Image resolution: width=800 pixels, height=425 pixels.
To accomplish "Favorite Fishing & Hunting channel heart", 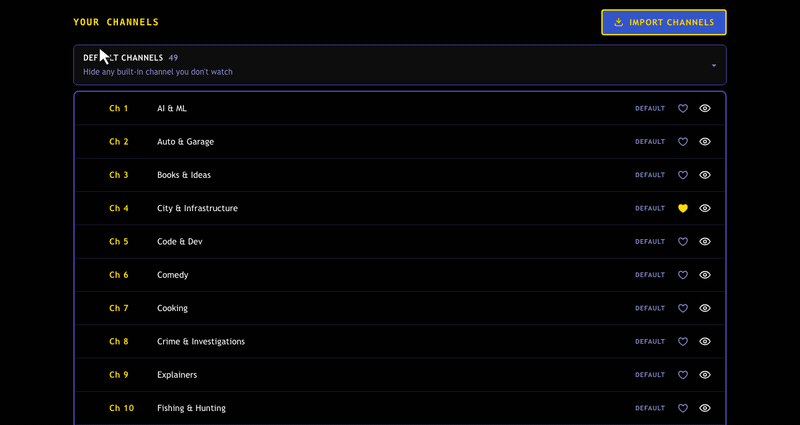I will click(x=683, y=408).
